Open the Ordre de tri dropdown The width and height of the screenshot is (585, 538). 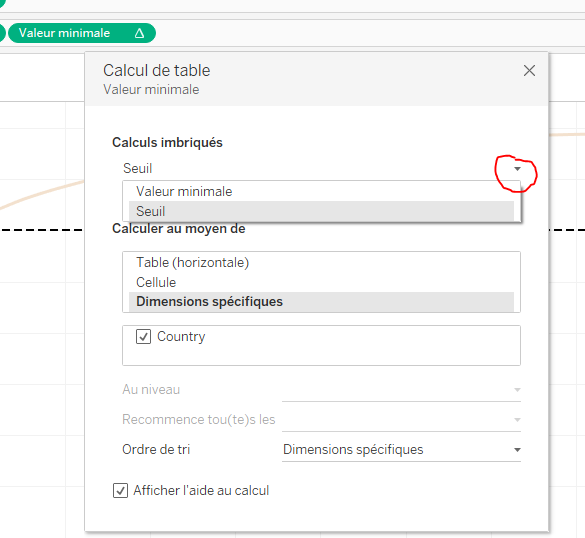[x=401, y=450]
